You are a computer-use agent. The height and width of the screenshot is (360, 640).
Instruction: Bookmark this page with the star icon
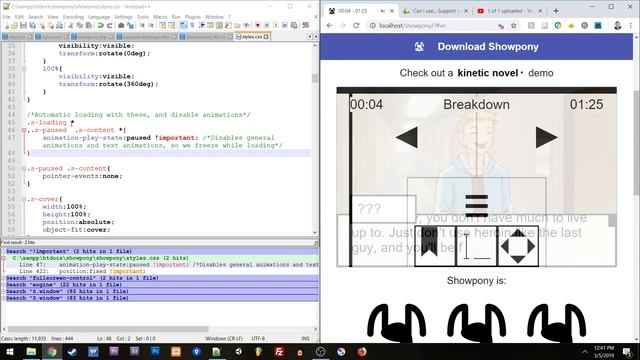coord(513,25)
